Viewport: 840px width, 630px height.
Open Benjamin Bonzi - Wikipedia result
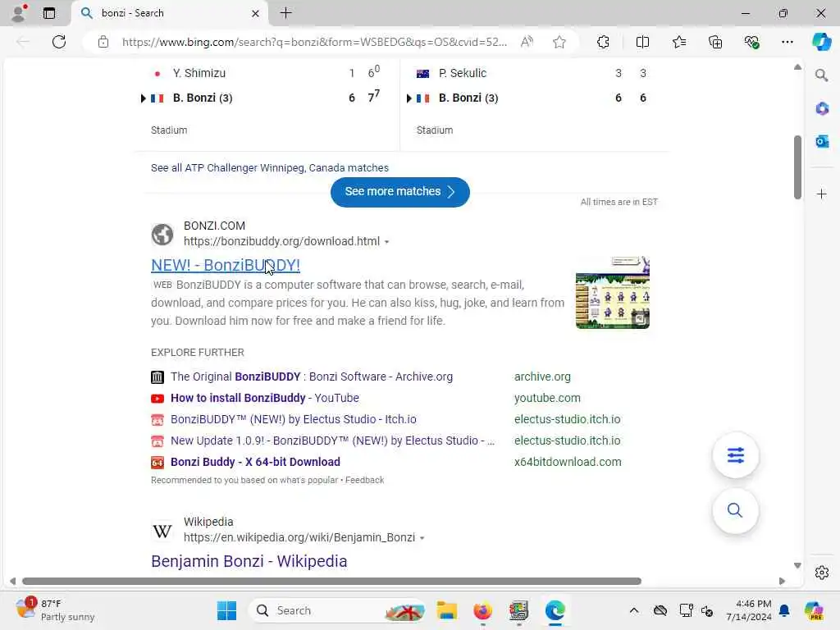point(249,561)
